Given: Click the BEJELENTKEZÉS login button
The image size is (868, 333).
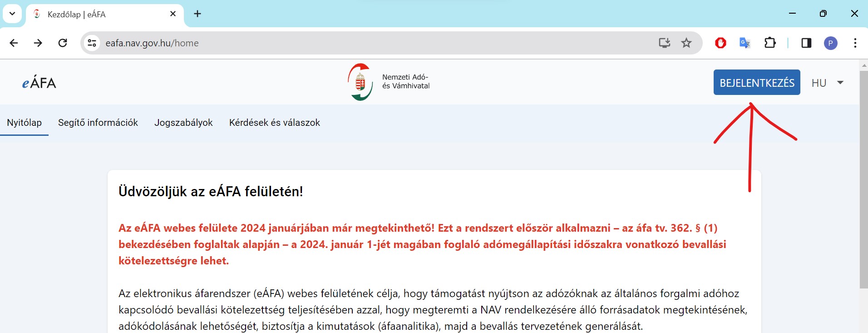Looking at the screenshot, I should click(757, 82).
